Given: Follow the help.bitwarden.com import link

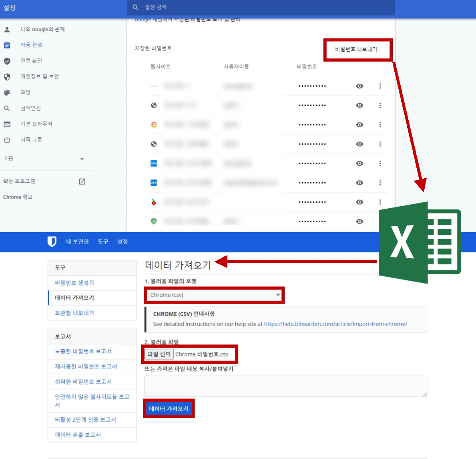Looking at the screenshot, I should (335, 324).
